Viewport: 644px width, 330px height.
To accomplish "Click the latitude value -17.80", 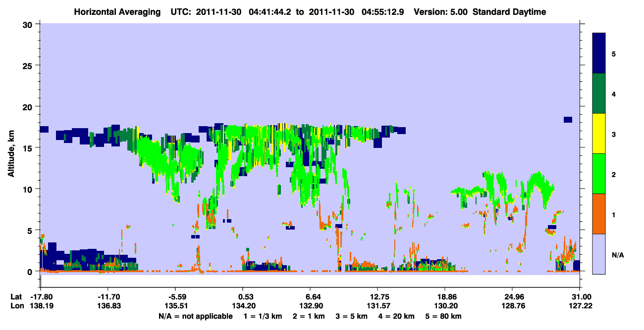I will pyautogui.click(x=41, y=297).
